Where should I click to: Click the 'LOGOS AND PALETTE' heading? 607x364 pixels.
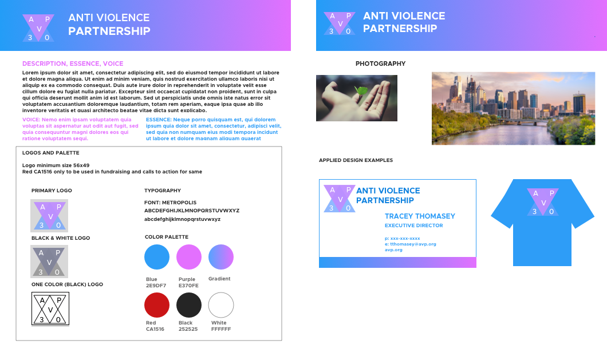[x=51, y=153]
